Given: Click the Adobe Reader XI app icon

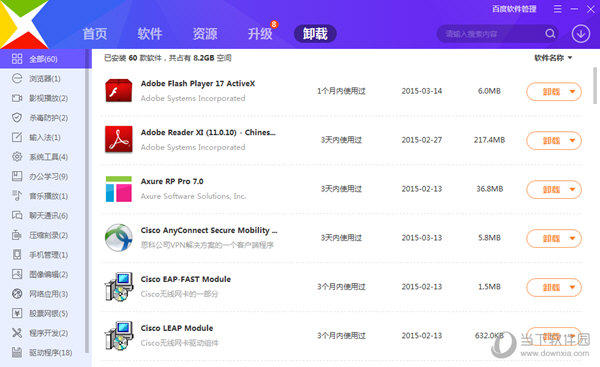Looking at the screenshot, I should click(x=119, y=139).
